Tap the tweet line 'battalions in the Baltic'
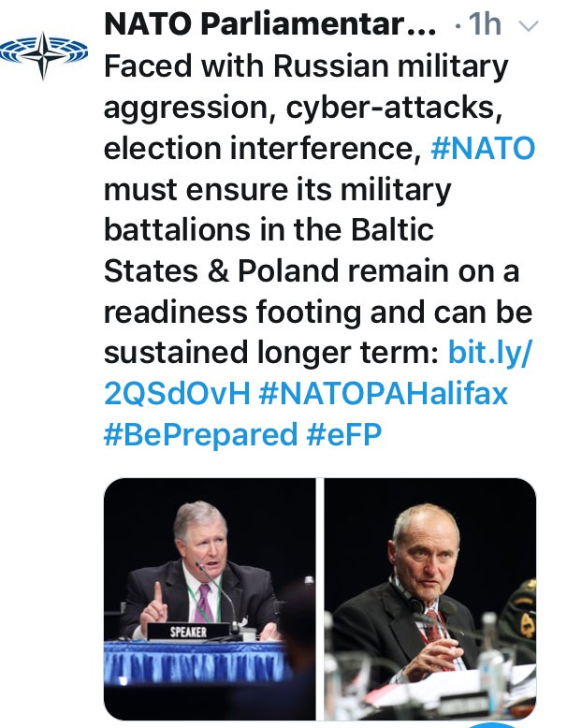567x728 pixels. point(269,230)
